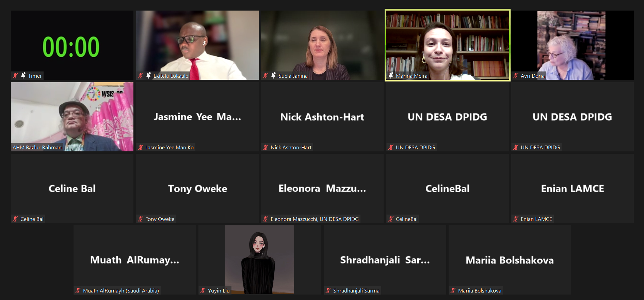This screenshot has width=644, height=300.
Task: Click the pin icon on Timer tile
Action: coord(23,75)
